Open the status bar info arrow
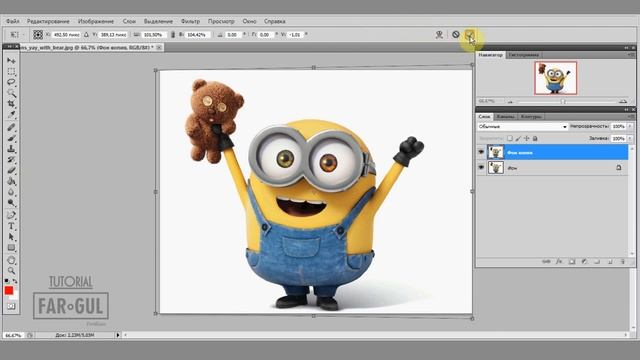The width and height of the screenshot is (640, 360). pyautogui.click(x=118, y=335)
